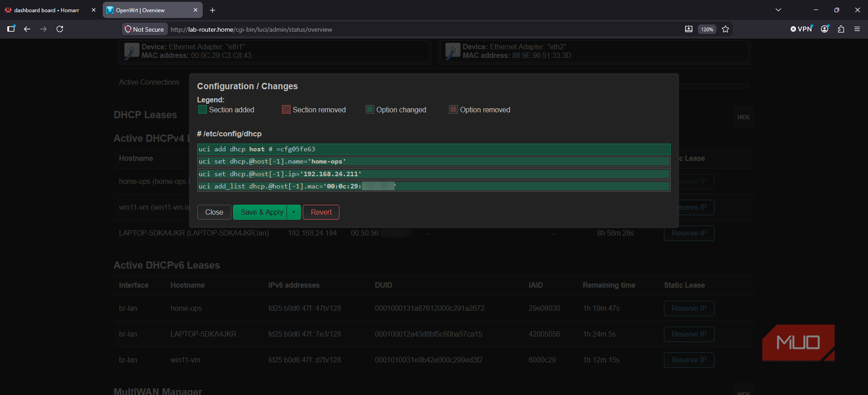
Task: Close the Homarr dashboard tab
Action: tap(94, 10)
